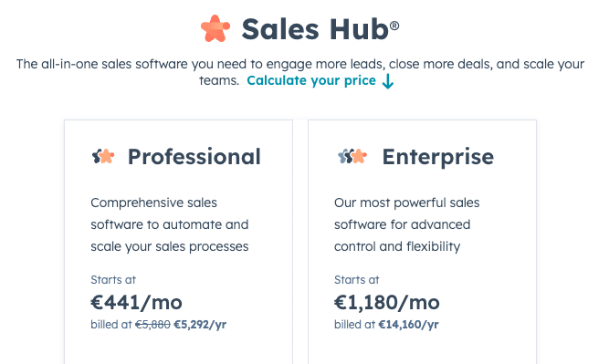The image size is (609, 364).
Task: Click the registered trademark symbol after Hub
Action: click(394, 26)
